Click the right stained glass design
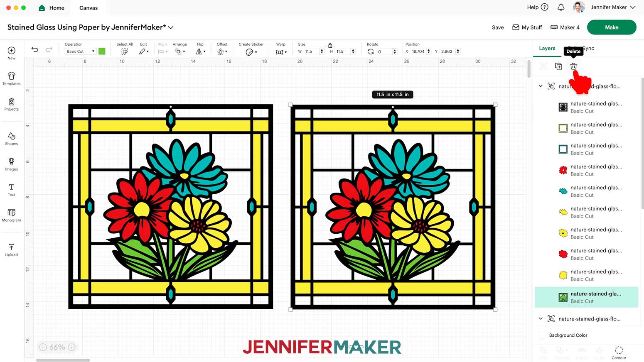Viewport: 644px width, 362px height. [393, 207]
